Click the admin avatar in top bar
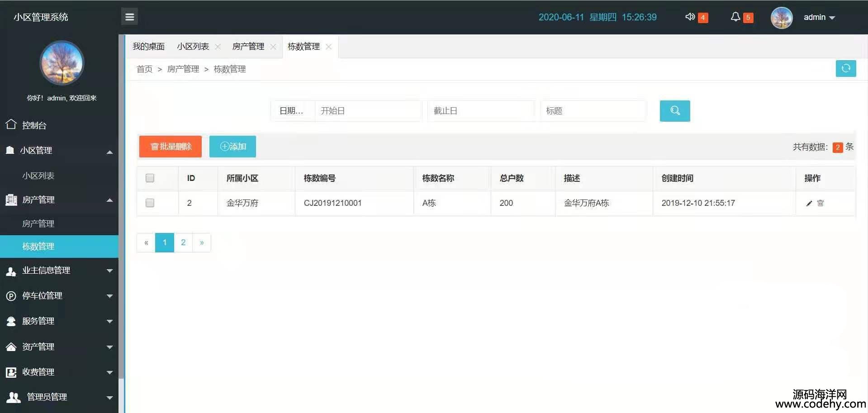The width and height of the screenshot is (868, 413). click(782, 18)
